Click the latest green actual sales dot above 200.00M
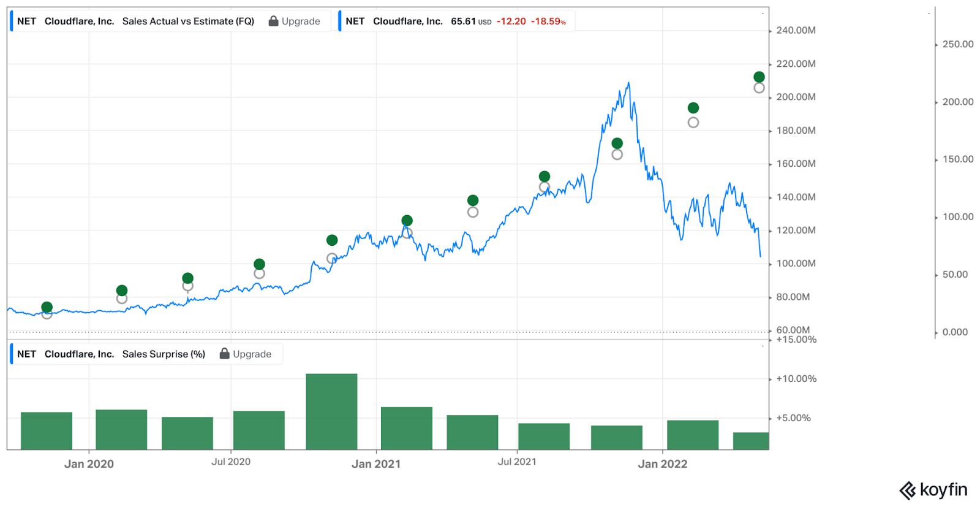Screen dimensions: 980x507 tap(759, 77)
